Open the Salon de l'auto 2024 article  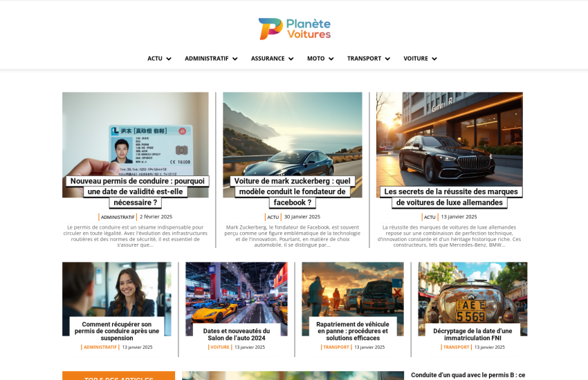tap(237, 334)
